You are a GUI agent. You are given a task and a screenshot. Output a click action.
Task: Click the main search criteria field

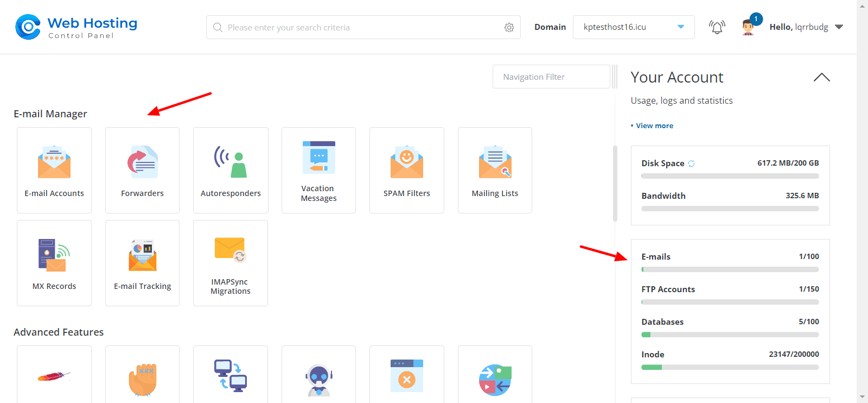(358, 28)
